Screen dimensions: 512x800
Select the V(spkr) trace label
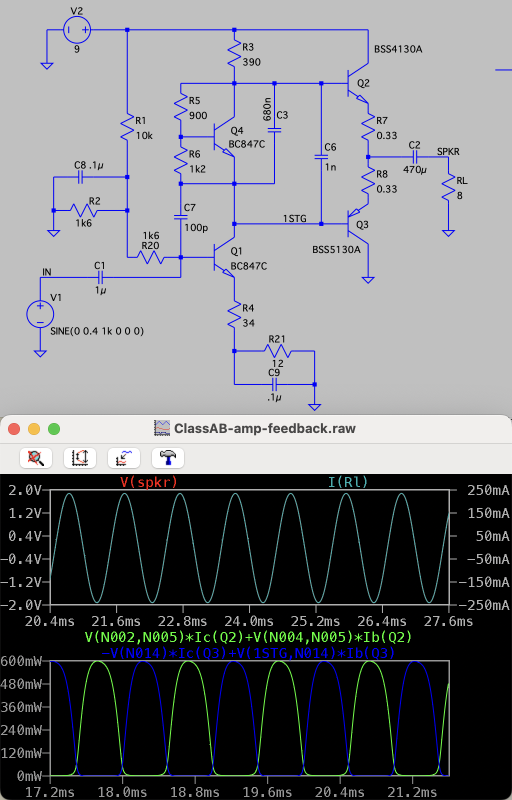[x=149, y=481]
